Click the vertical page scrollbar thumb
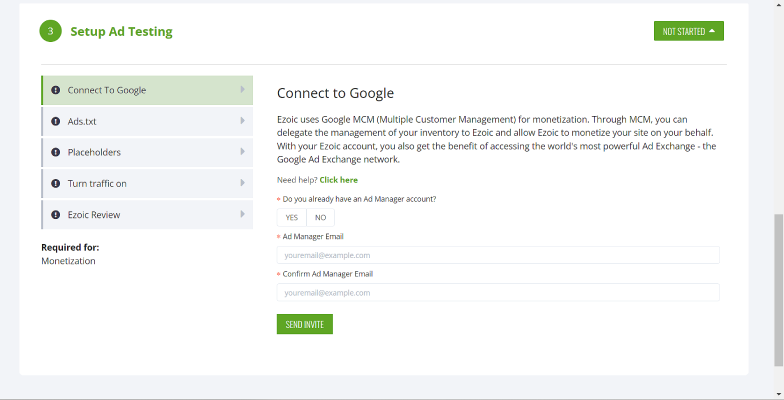 [778, 290]
